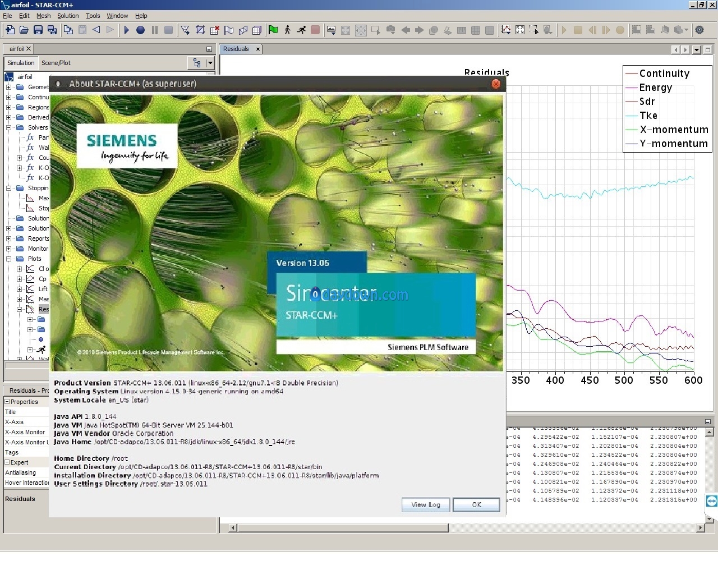Click the plot axes icon in the toolbar

[x=506, y=30]
